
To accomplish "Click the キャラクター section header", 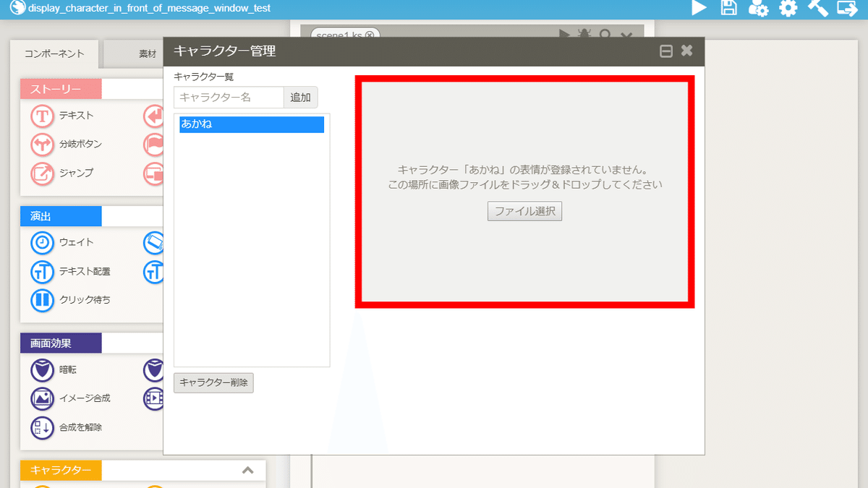I will click(x=61, y=470).
